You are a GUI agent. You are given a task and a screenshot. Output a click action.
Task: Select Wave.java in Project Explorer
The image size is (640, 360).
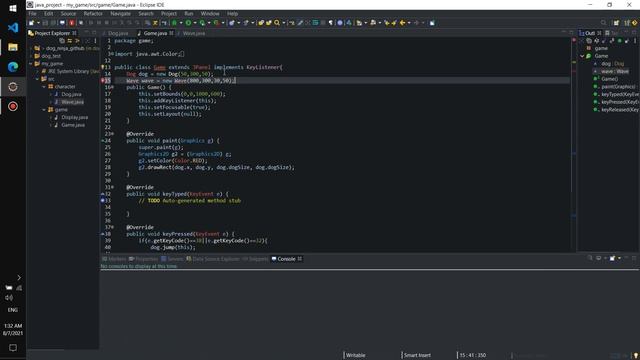[72, 102]
